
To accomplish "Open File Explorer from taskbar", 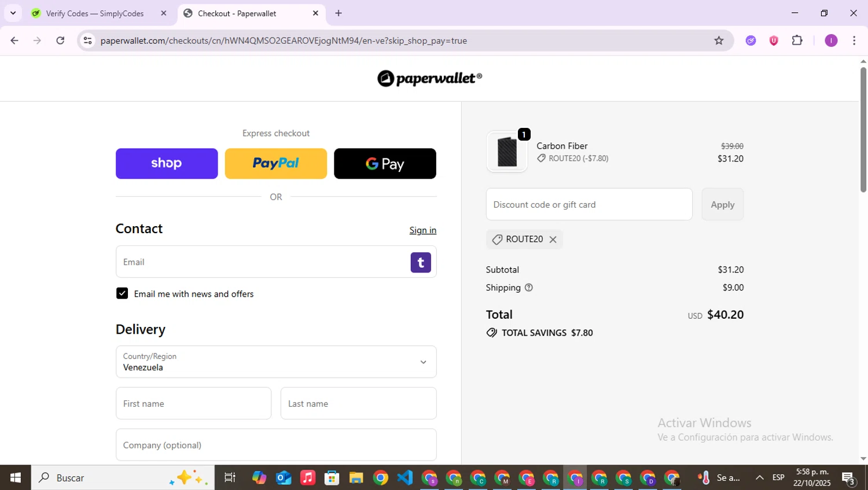I will click(x=356, y=478).
